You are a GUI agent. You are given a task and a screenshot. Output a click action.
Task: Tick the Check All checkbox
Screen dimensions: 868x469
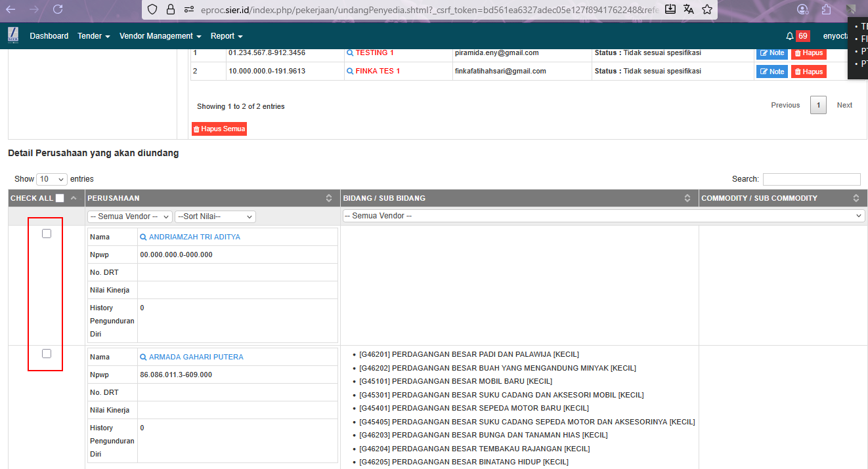[60, 198]
